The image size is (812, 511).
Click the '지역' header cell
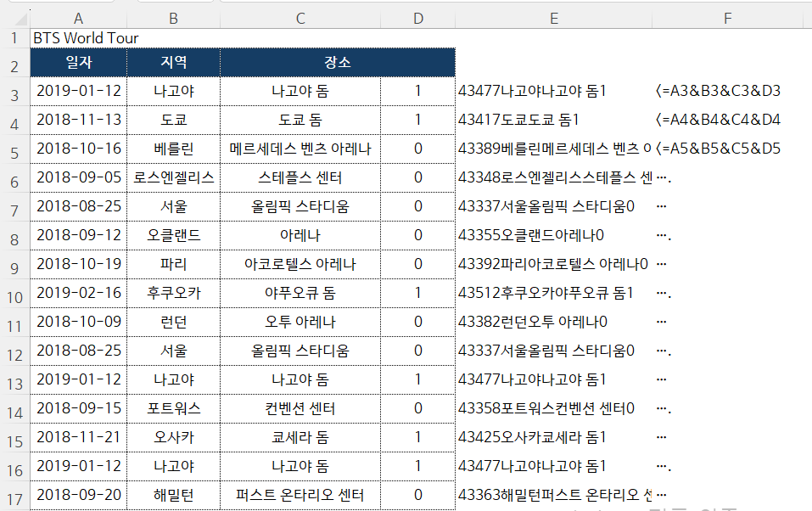click(x=173, y=62)
